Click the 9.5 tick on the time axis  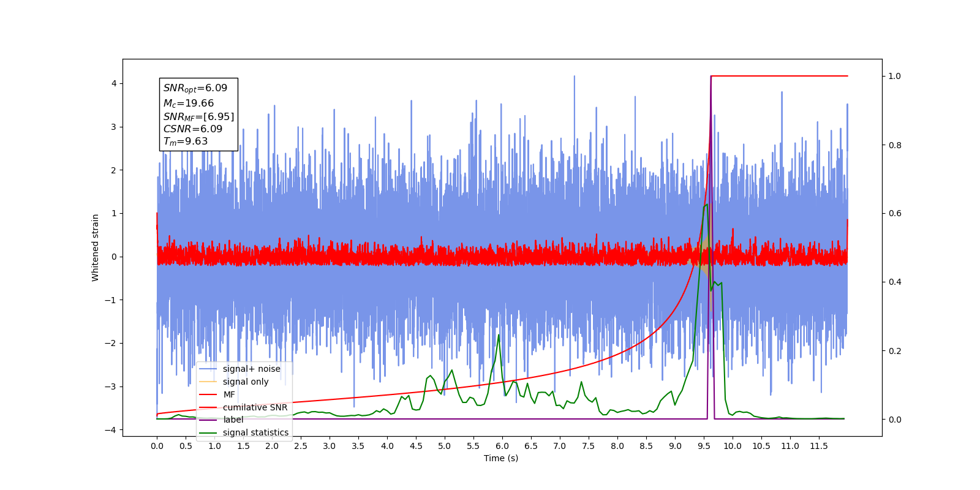click(704, 446)
